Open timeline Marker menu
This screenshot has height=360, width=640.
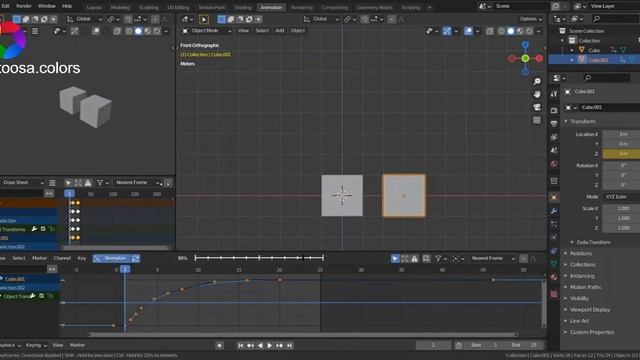pos(77,345)
